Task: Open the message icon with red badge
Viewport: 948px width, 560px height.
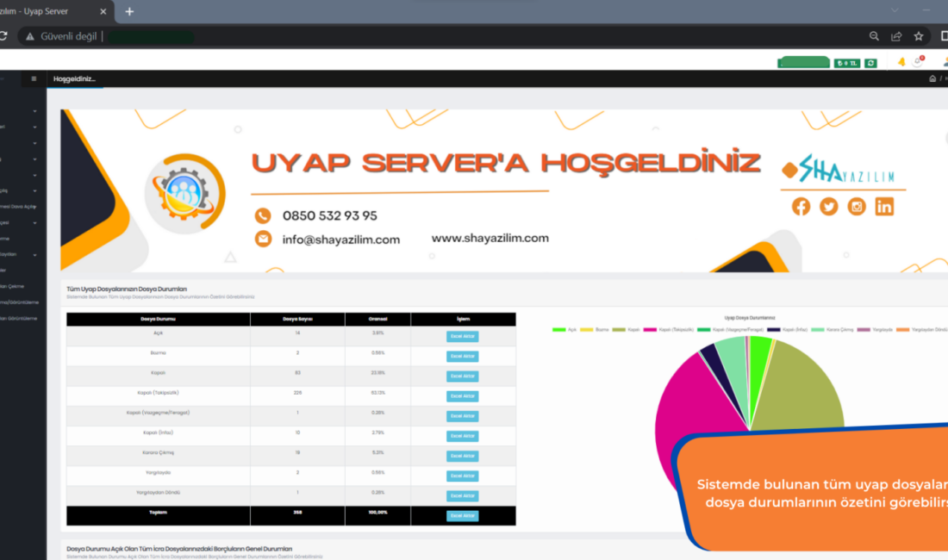Action: [917, 62]
